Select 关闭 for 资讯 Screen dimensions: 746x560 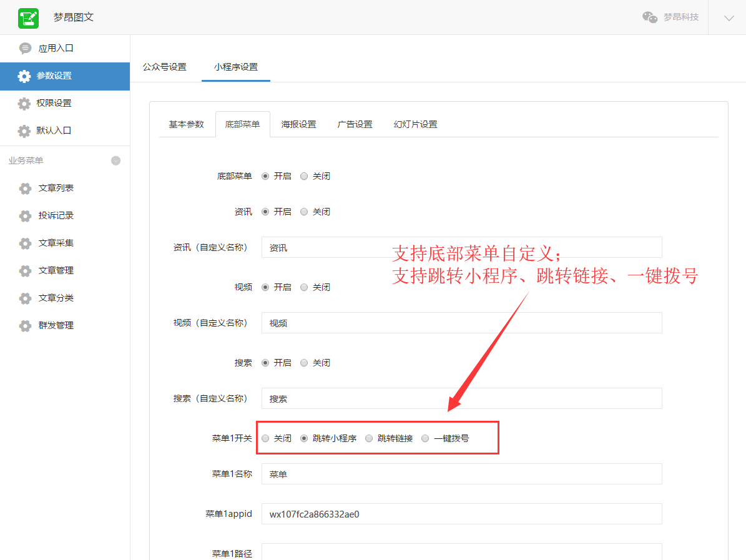coord(304,212)
